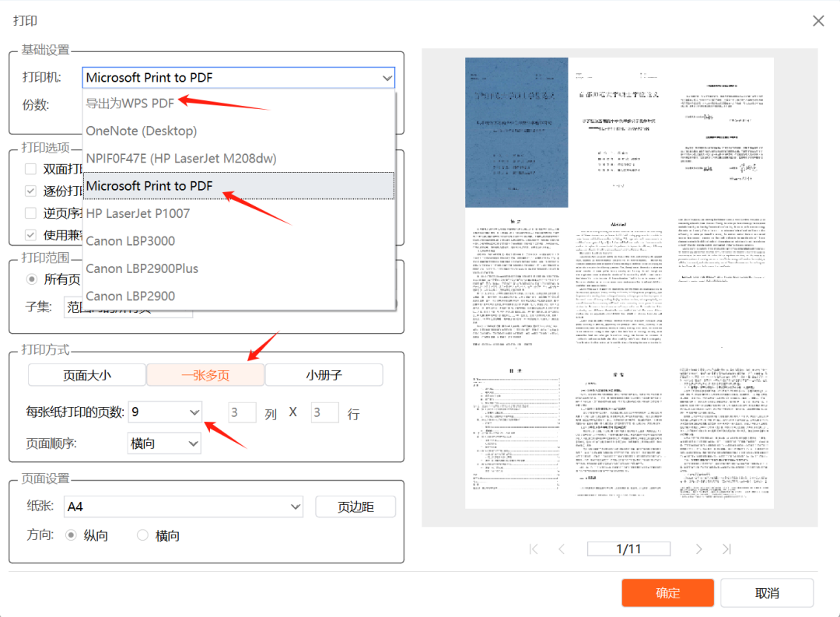Go to first preview page
The height and width of the screenshot is (617, 840).
click(x=534, y=549)
